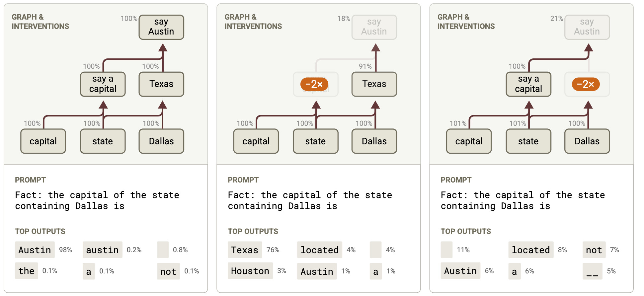The height and width of the screenshot is (296, 644).
Task: Click the orange −2× badge in right panel
Action: point(586,84)
